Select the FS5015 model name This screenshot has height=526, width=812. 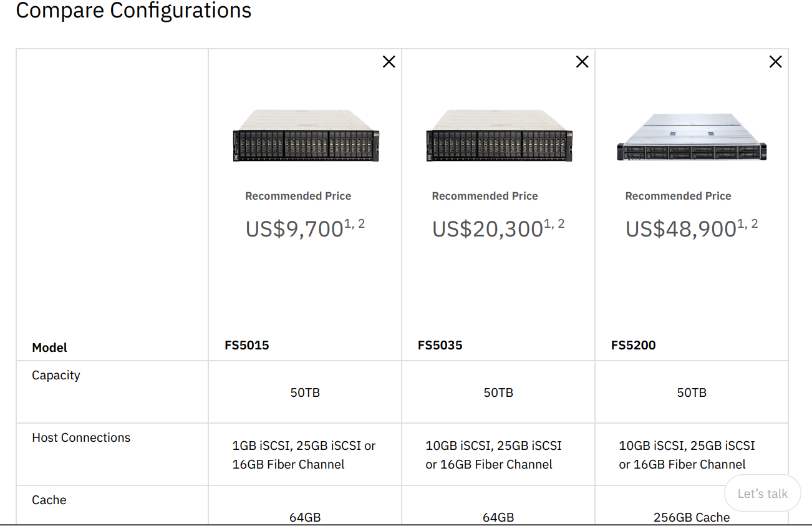(247, 345)
